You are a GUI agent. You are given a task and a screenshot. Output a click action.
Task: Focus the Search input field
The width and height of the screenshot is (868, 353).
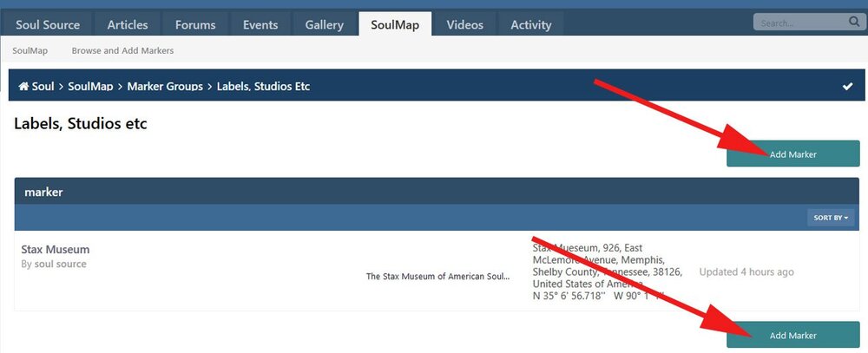coord(800,23)
